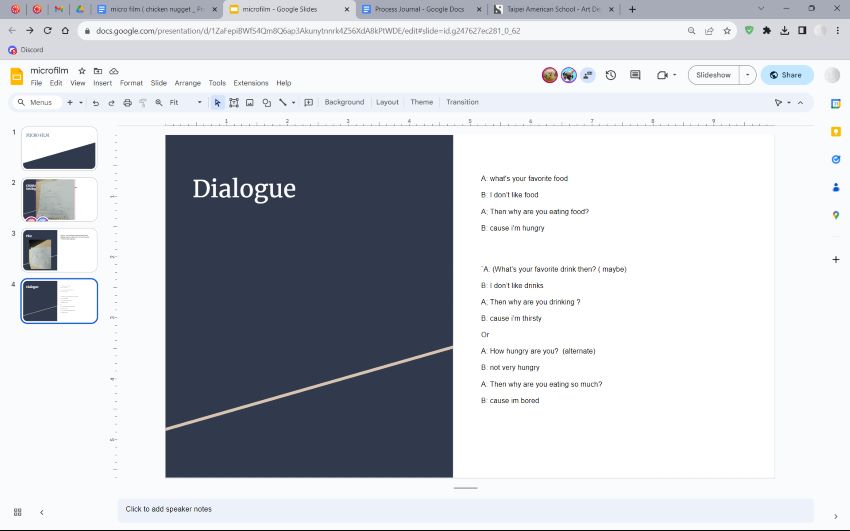Click the Undo arrow in toolbar
The width and height of the screenshot is (850, 531).
96,102
